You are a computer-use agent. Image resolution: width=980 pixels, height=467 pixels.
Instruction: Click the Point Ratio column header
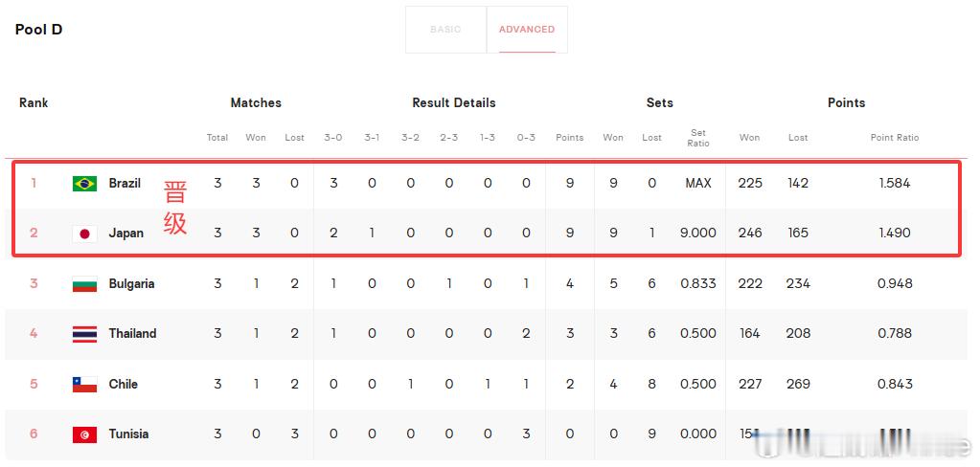click(x=895, y=138)
